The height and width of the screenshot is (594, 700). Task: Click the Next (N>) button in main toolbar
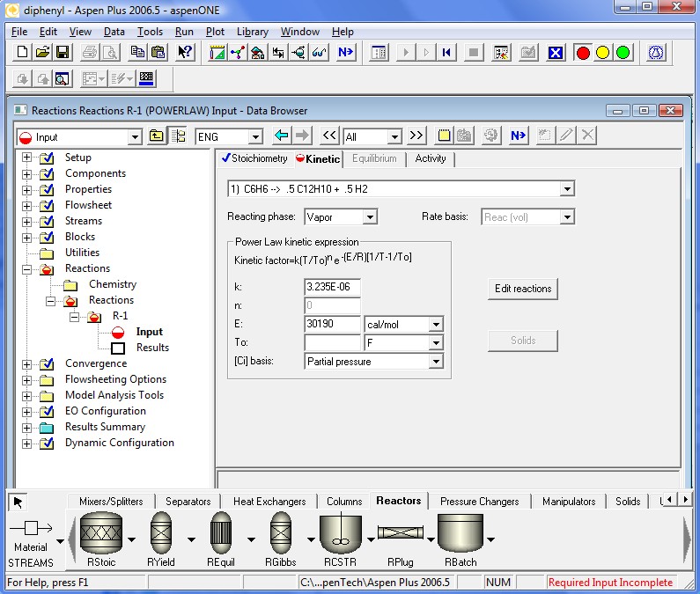[x=345, y=53]
